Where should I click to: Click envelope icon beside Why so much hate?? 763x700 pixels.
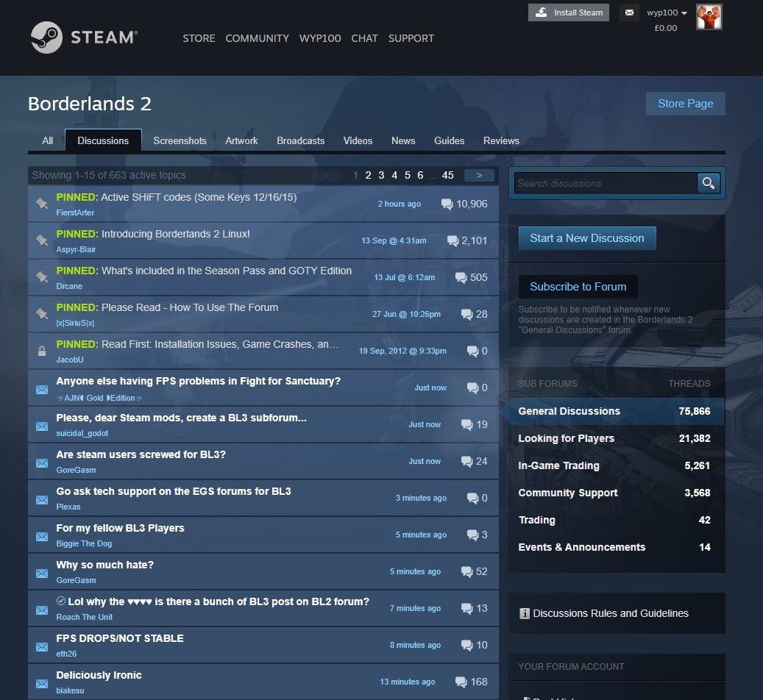42,573
